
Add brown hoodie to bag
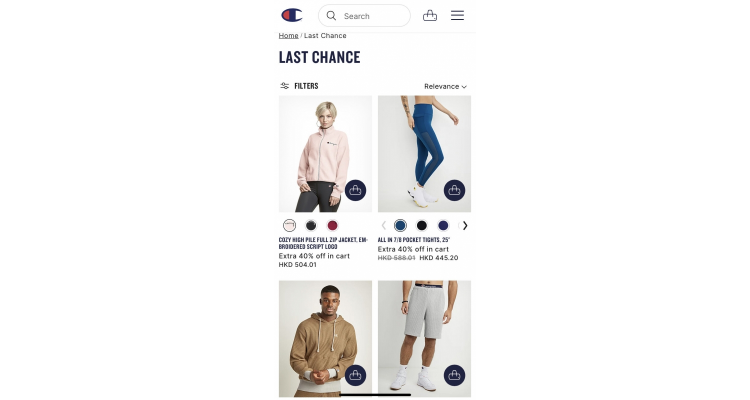[355, 376]
